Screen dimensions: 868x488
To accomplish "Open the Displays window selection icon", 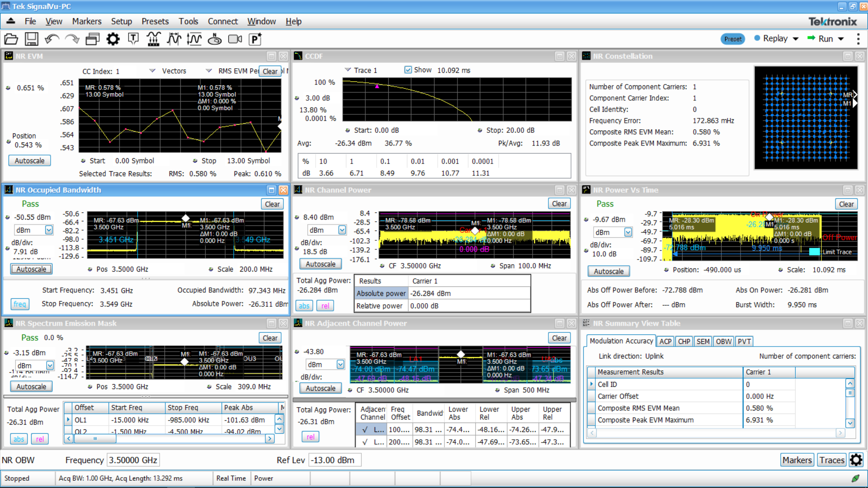I will [x=93, y=39].
